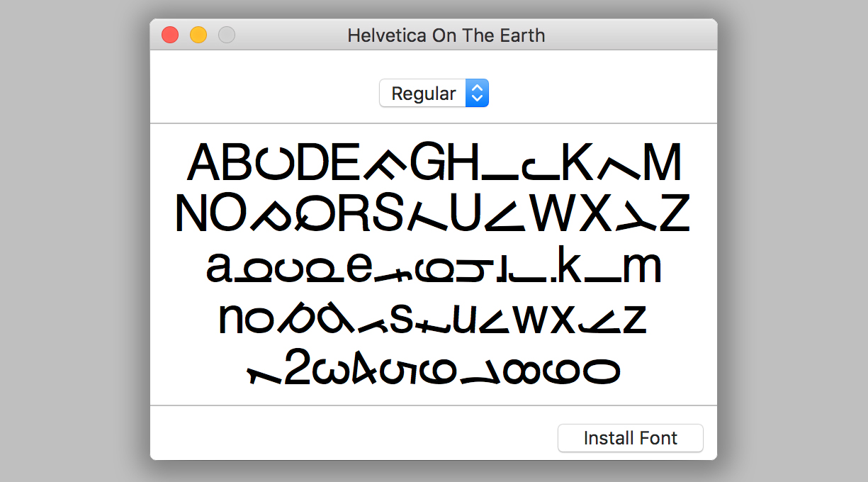Click the uppercase N starting the second line
The width and height of the screenshot is (868, 482).
(x=191, y=214)
